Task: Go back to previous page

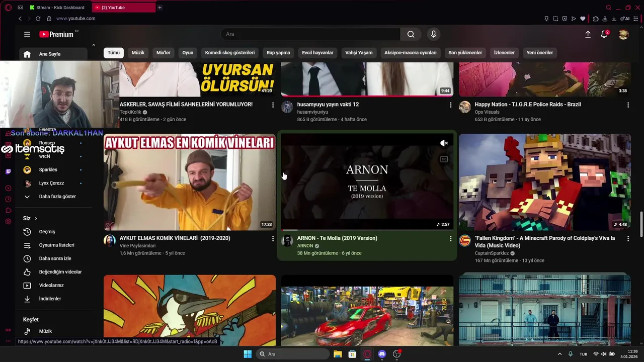Action: [20, 19]
